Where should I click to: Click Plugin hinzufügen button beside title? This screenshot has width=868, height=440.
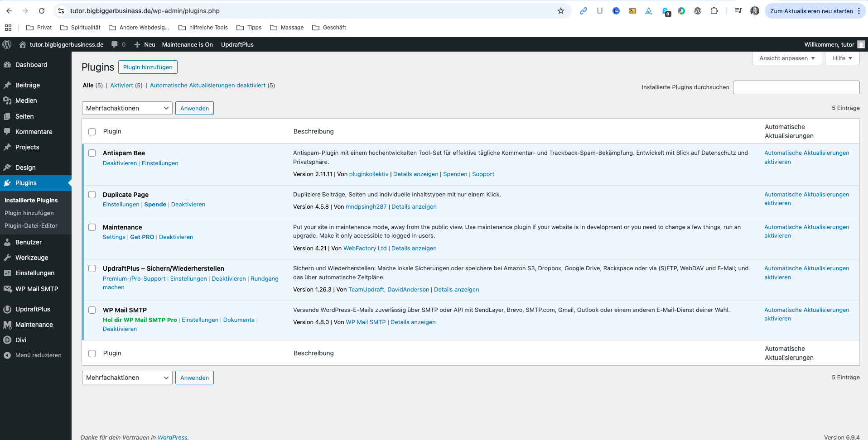pyautogui.click(x=148, y=67)
